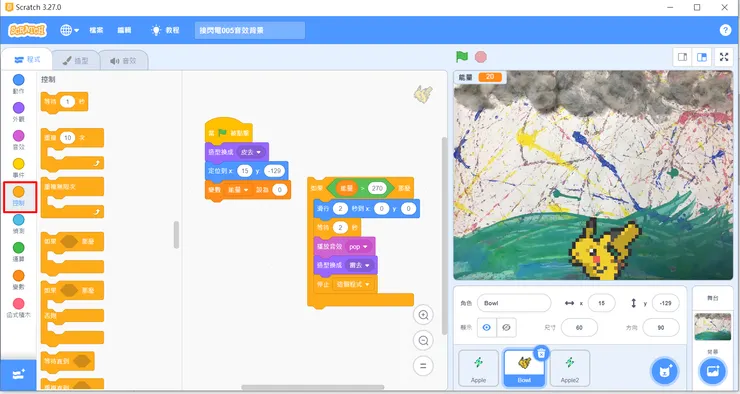The width and height of the screenshot is (740, 394).
Task: Click the Pikachu sprite on the stage
Action: tap(605, 249)
